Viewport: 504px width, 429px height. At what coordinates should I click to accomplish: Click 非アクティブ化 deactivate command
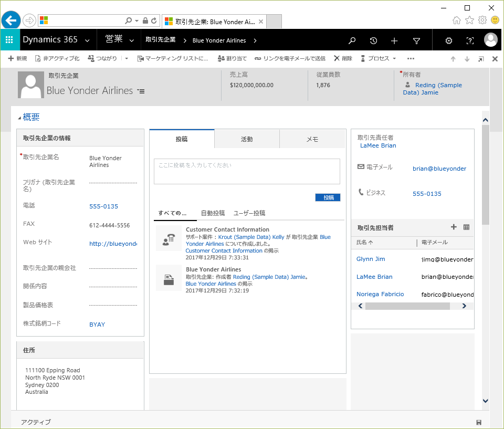57,58
